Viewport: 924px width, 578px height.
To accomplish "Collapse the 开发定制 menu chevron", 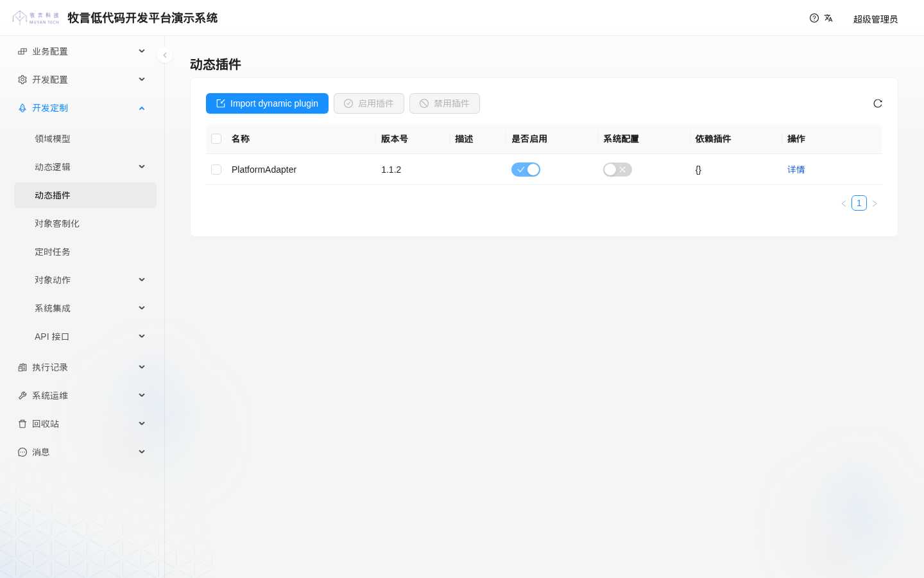I will point(142,108).
